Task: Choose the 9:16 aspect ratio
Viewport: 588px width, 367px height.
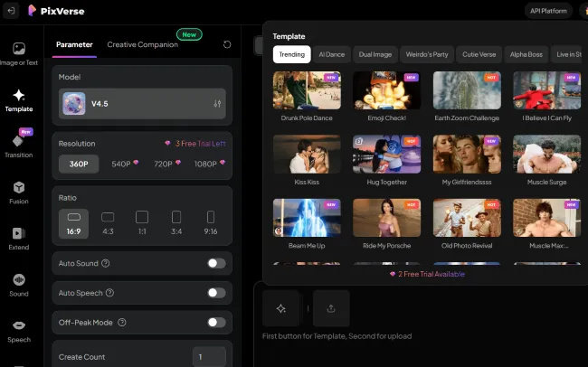Action: pyautogui.click(x=210, y=221)
